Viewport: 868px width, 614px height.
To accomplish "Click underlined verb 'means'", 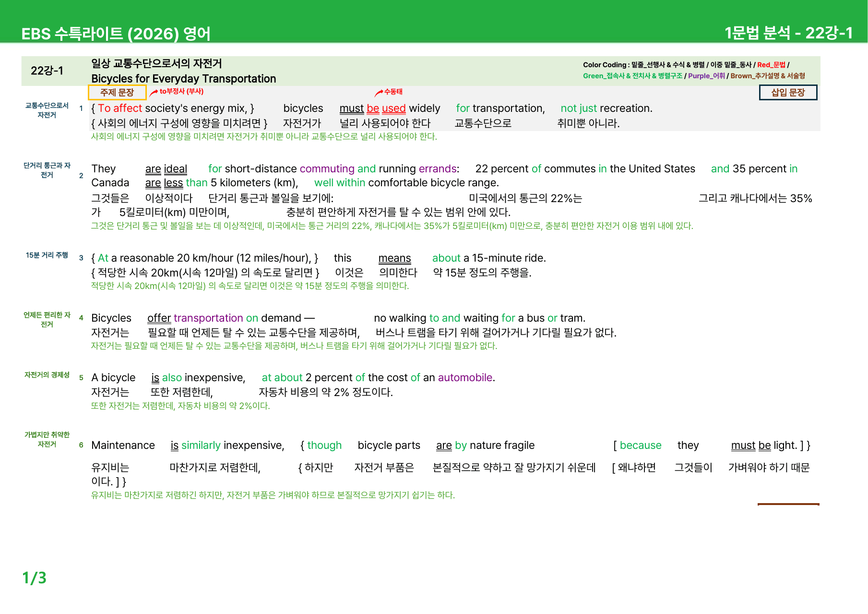I will pos(395,258).
